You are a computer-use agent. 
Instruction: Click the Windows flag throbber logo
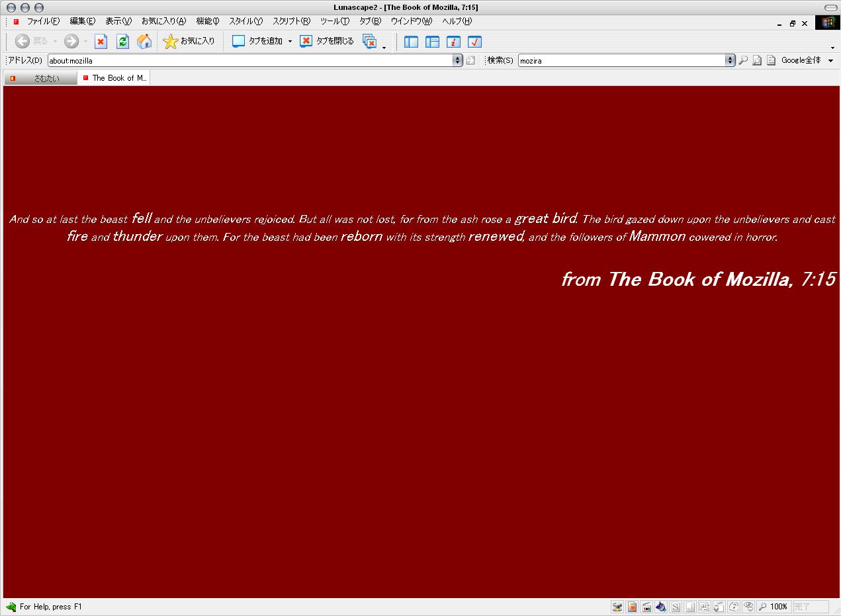(828, 22)
